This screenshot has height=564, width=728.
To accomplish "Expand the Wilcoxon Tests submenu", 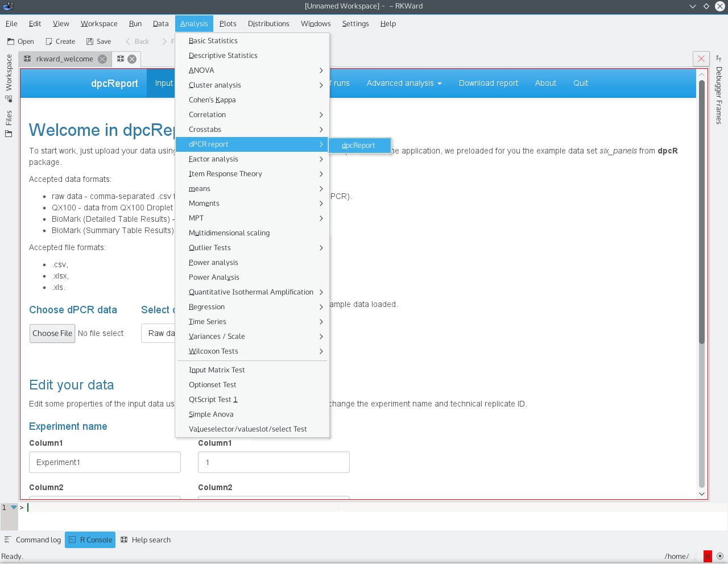I will [252, 351].
